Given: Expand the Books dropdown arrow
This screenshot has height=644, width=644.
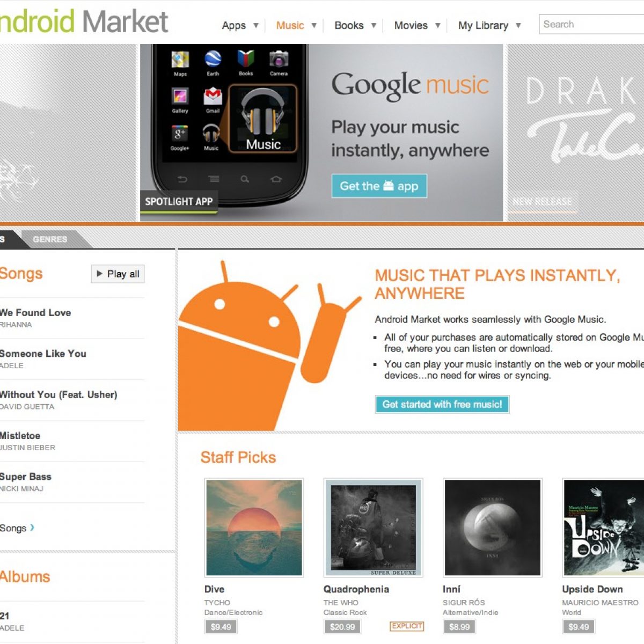Looking at the screenshot, I should [374, 25].
